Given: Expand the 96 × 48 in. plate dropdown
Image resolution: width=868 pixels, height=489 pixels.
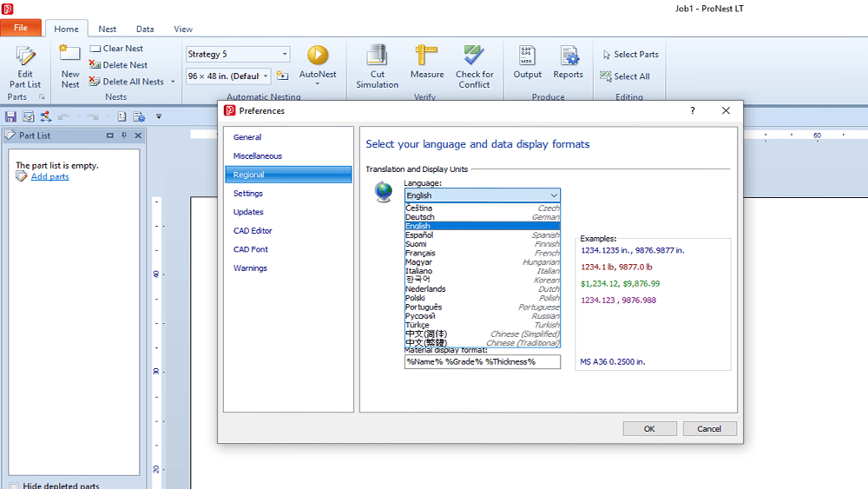Looking at the screenshot, I should [x=266, y=76].
